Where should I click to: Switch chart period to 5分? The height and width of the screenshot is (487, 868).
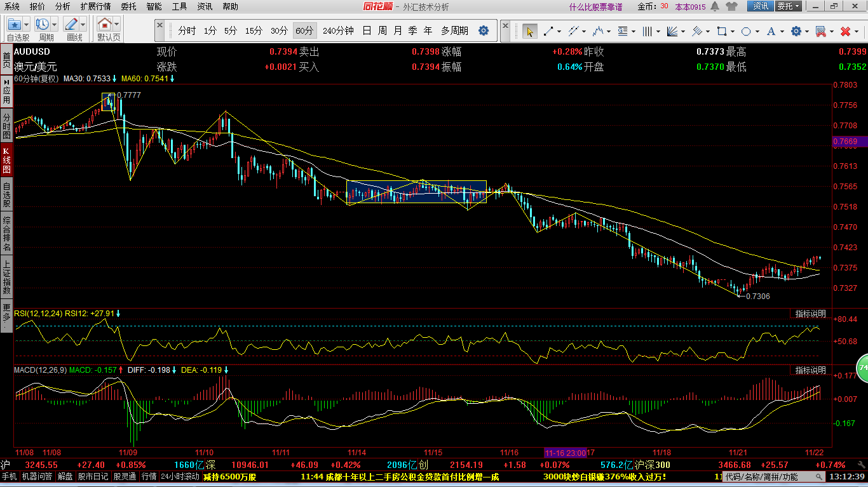tap(230, 30)
